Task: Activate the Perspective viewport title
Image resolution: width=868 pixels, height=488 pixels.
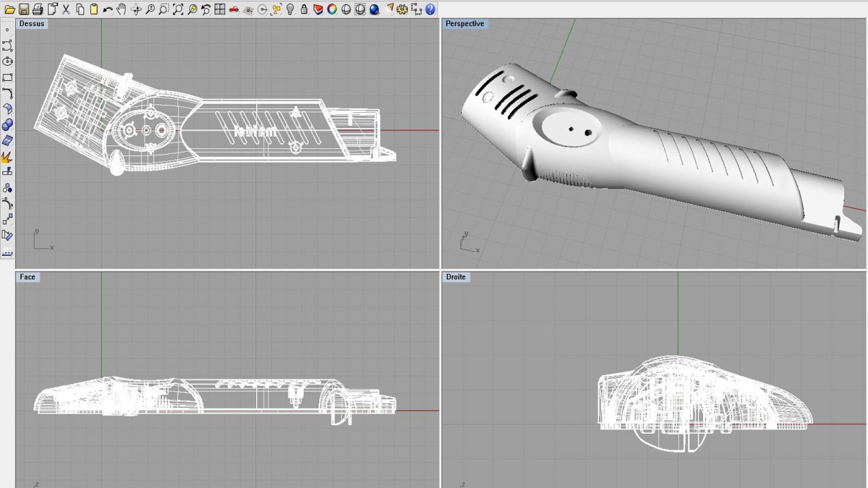Action: (464, 24)
